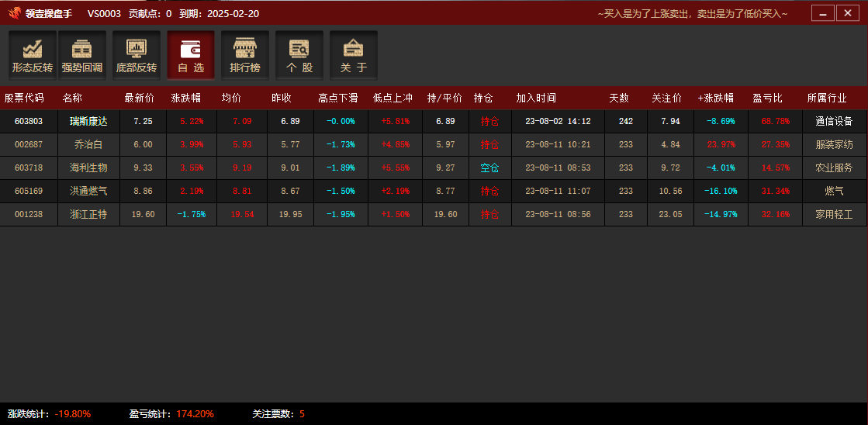Screen dimensions: 868x425
Task: Toggle 空仓 status for 海利生物
Action: tap(489, 168)
